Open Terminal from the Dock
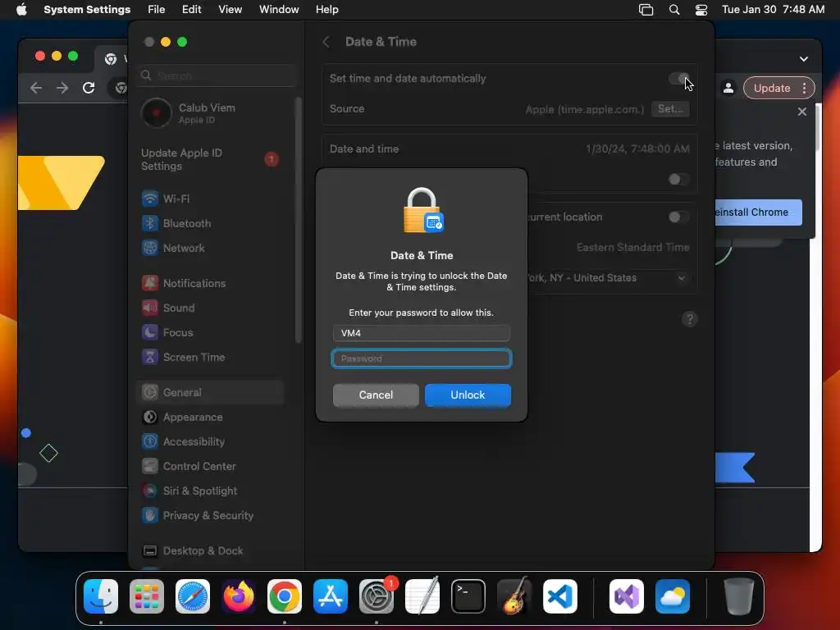 coord(468,596)
